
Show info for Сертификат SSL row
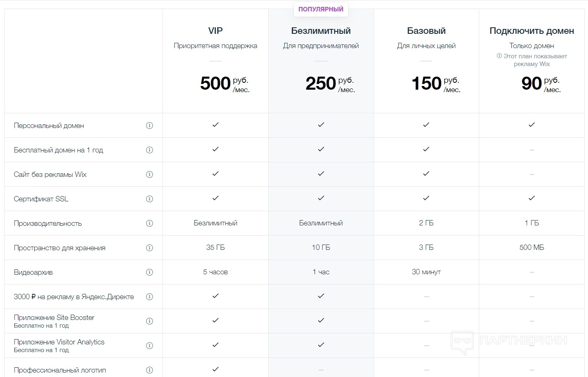point(150,199)
